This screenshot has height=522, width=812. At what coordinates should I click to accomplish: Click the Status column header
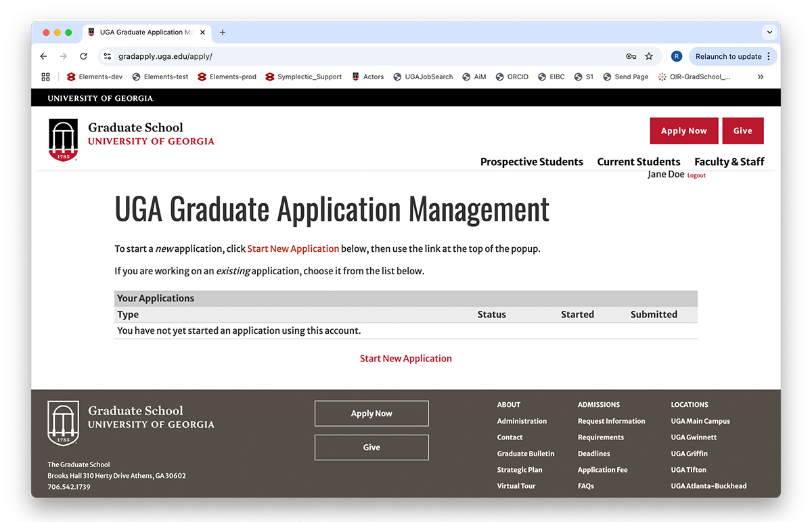(492, 314)
